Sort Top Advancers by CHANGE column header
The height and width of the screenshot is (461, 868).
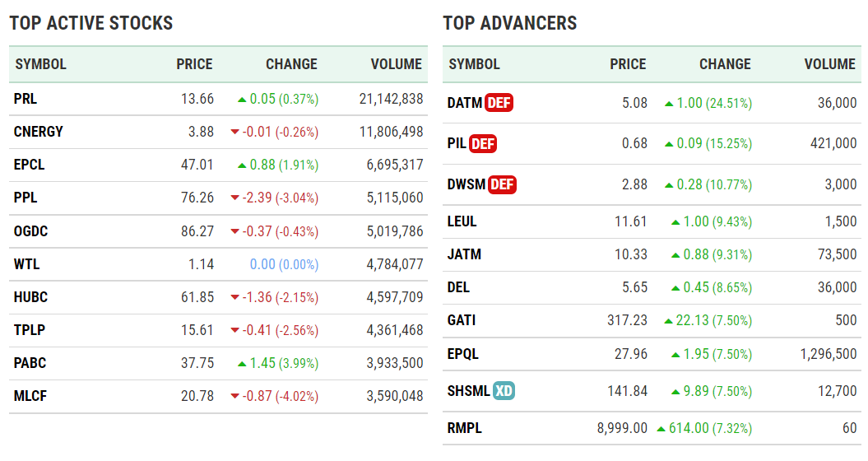click(x=725, y=64)
